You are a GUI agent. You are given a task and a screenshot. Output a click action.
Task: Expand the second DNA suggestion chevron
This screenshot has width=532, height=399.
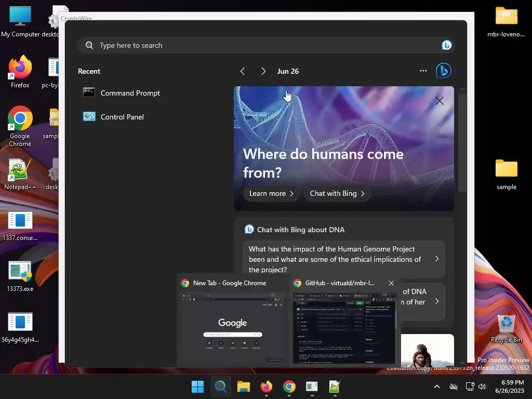tap(436, 301)
